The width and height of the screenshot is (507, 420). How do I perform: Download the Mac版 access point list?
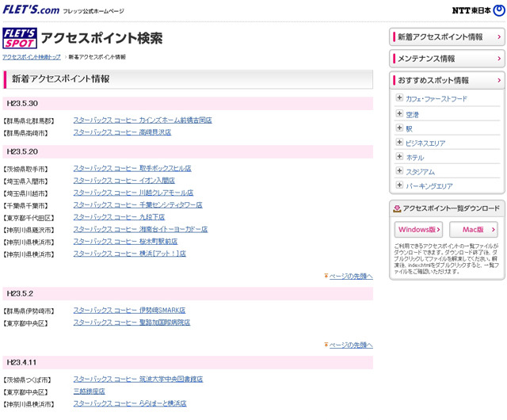pyautogui.click(x=474, y=229)
